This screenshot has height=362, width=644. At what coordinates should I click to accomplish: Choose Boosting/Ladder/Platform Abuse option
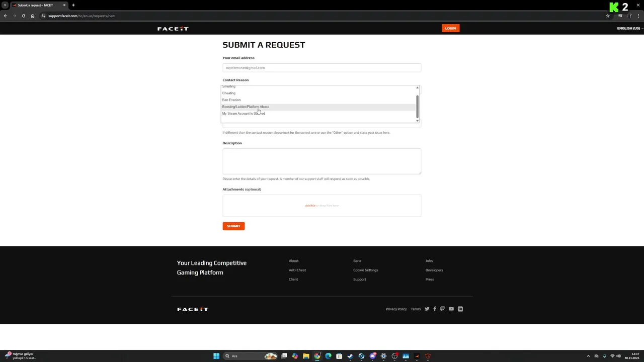click(x=319, y=107)
